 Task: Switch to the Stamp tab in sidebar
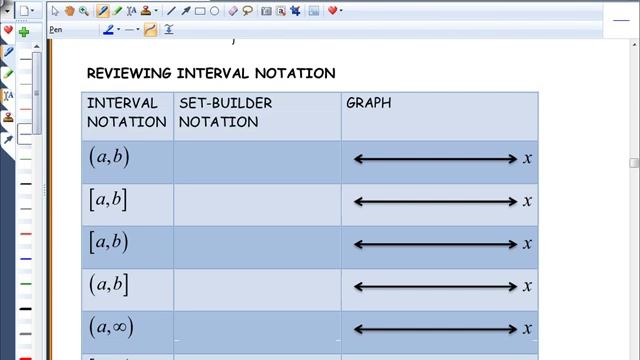pos(8,118)
